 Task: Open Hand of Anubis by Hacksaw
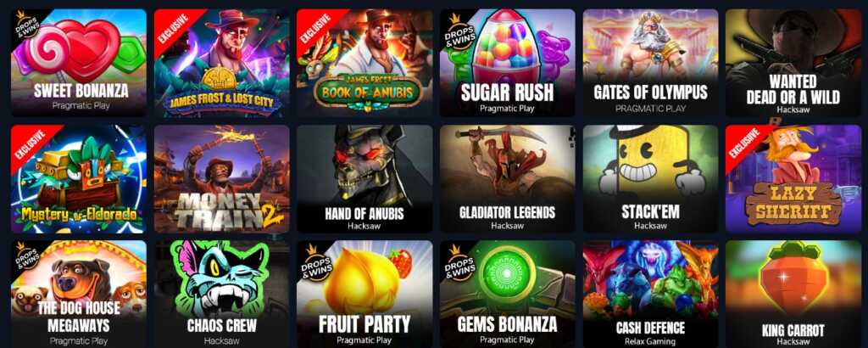pyautogui.click(x=364, y=178)
